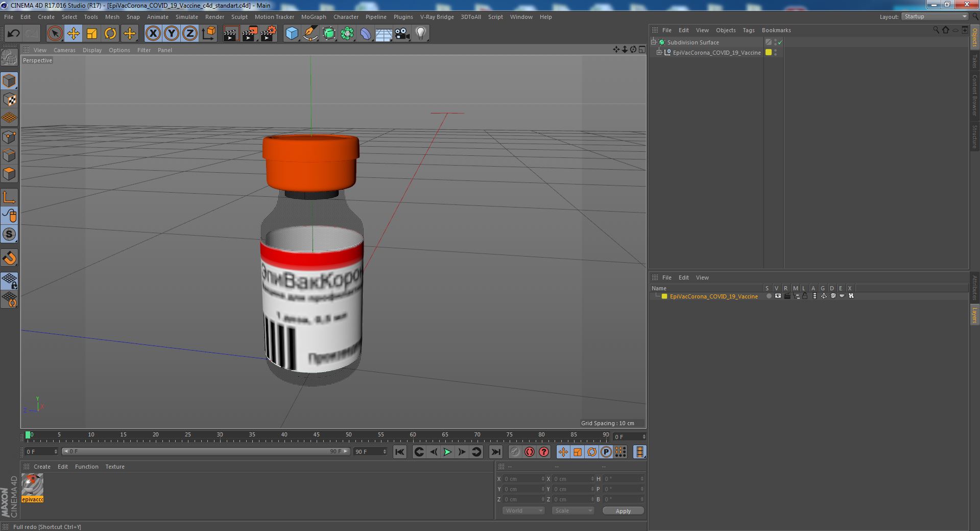Image resolution: width=980 pixels, height=531 pixels.
Task: Add a Cube primitive object
Action: tap(292, 34)
